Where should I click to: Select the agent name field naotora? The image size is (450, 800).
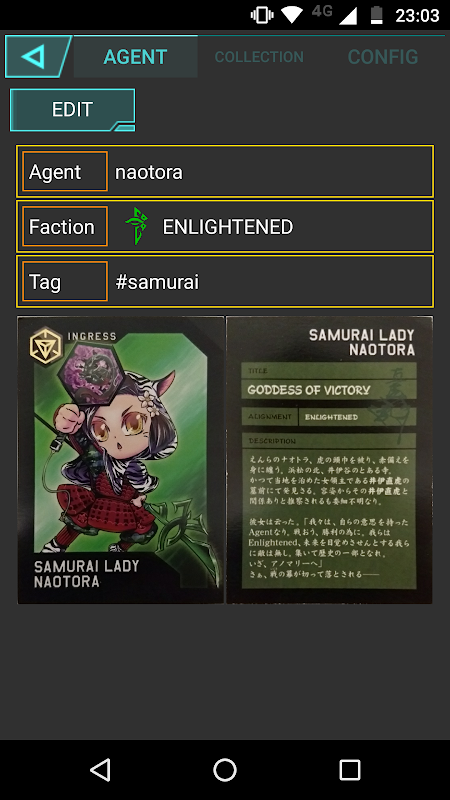pos(225,171)
